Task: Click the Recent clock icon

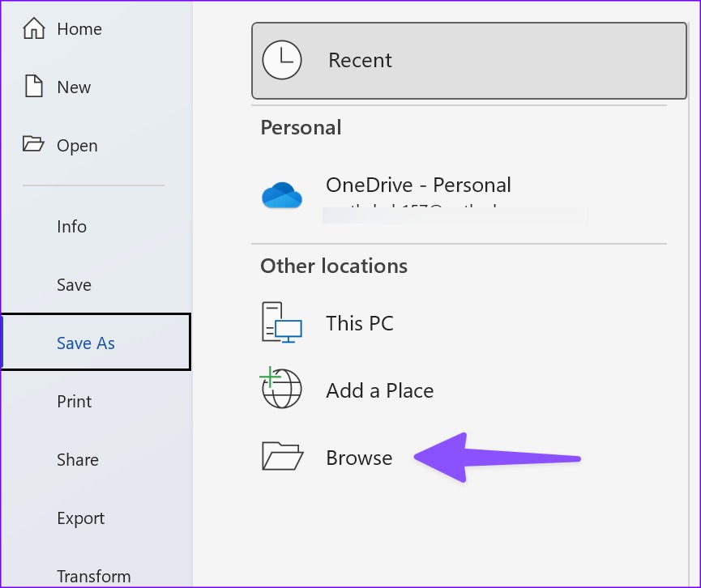Action: [x=282, y=60]
